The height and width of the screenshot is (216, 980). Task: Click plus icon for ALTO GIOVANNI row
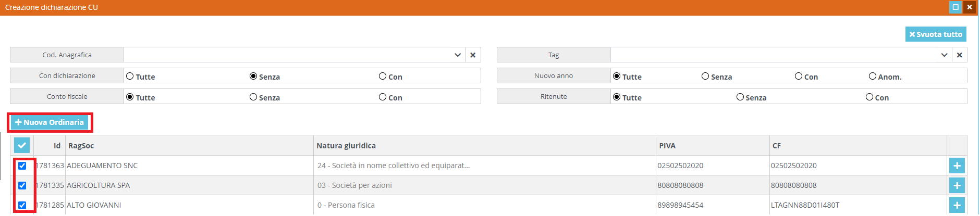point(957,205)
